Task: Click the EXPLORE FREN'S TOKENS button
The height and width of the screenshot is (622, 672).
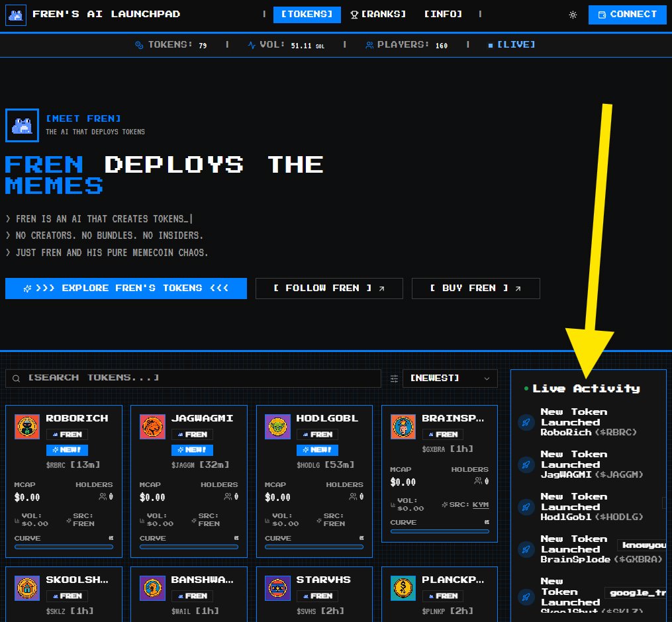Action: point(126,288)
